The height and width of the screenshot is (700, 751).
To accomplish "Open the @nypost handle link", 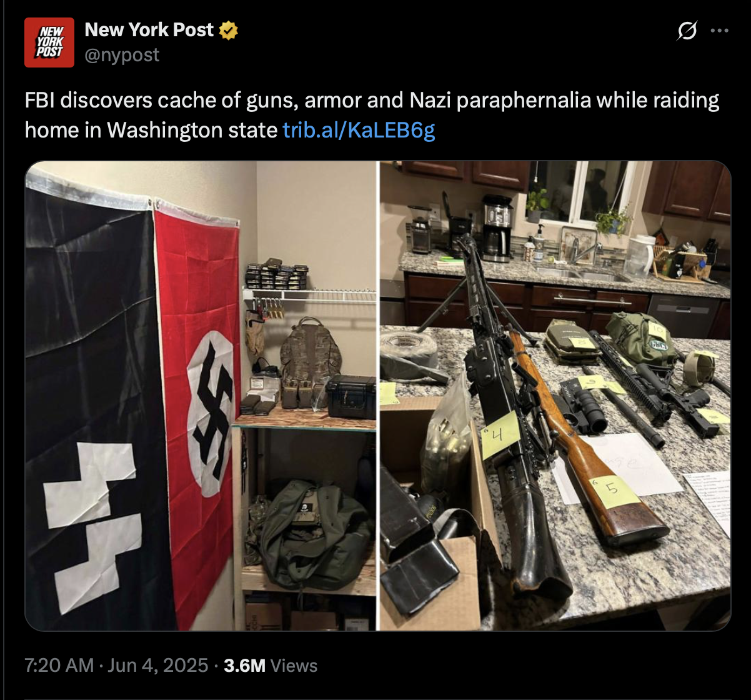I will point(122,55).
